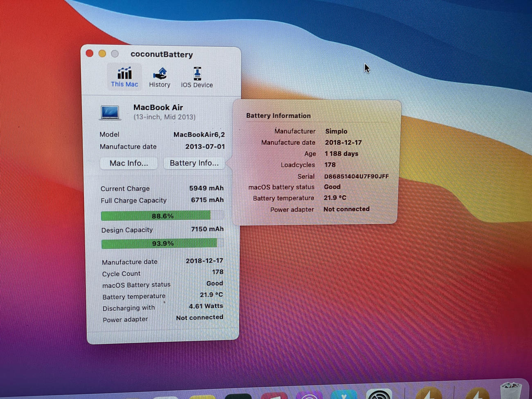This screenshot has height=399, width=532.
Task: Click the MacBook Air laptop icon
Action: [110, 113]
